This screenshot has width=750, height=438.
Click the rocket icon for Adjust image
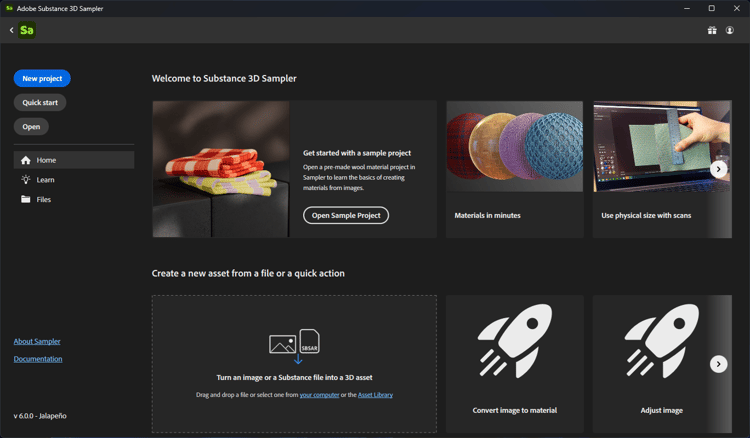(x=662, y=341)
